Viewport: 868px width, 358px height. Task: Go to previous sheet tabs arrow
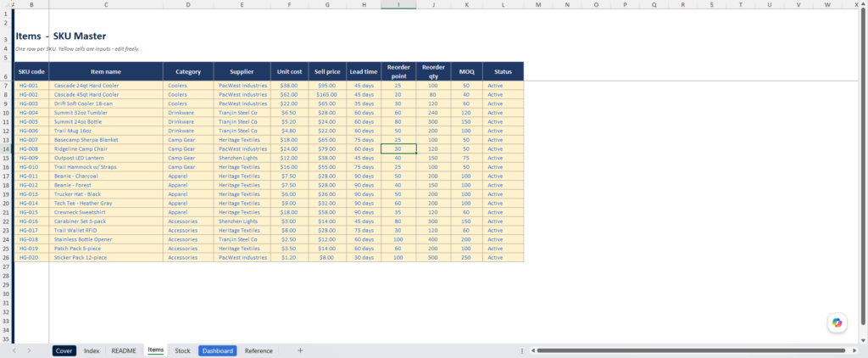point(14,351)
